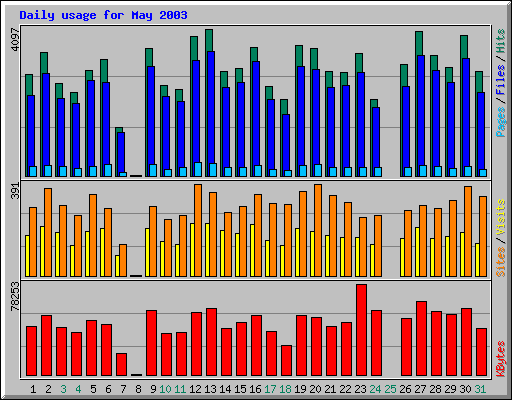Image resolution: width=512 pixels, height=400 pixels.
Task: Click green weekend day label 31
Action: (x=480, y=389)
